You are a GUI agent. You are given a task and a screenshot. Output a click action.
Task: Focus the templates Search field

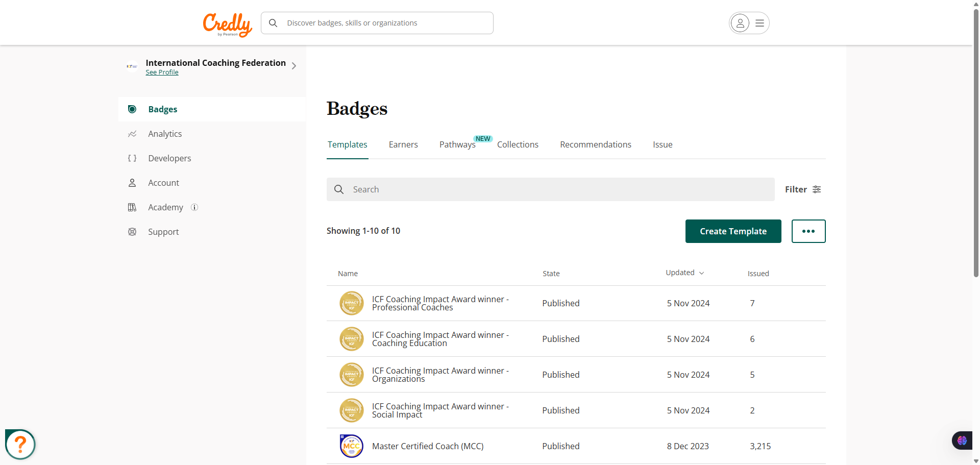tap(551, 189)
